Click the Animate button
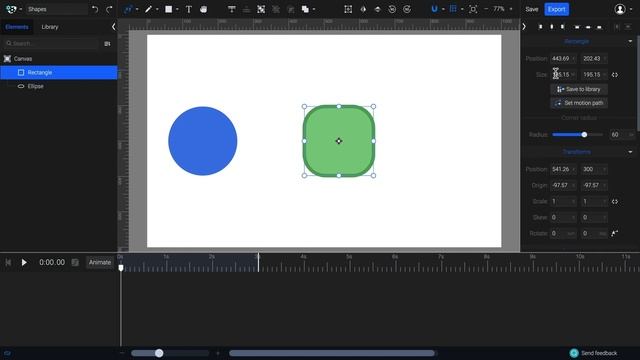This screenshot has height=360, width=640. pos(100,262)
